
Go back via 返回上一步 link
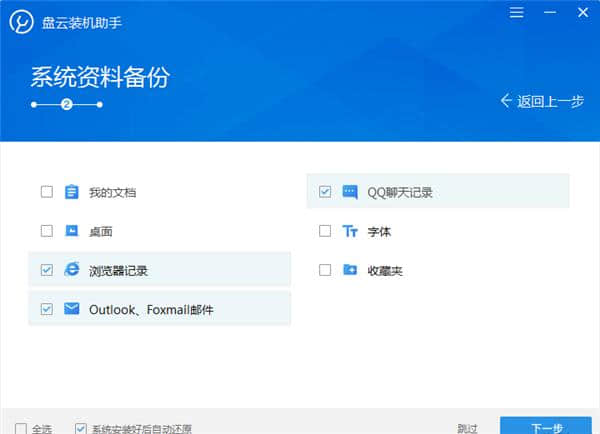[x=542, y=101]
